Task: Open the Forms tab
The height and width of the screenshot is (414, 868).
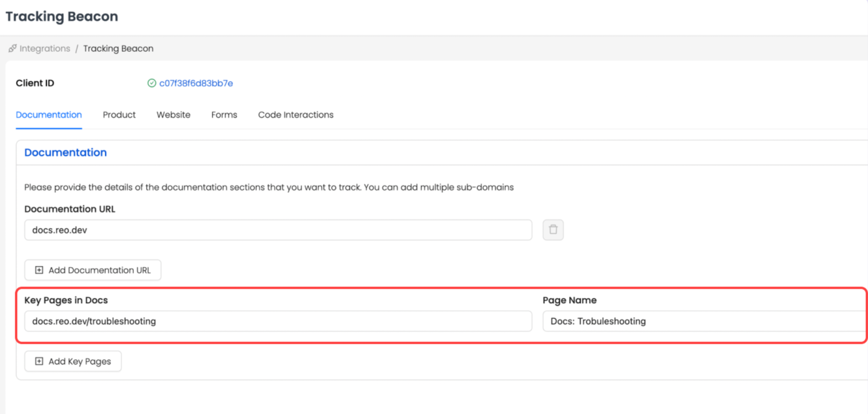Action: 224,115
